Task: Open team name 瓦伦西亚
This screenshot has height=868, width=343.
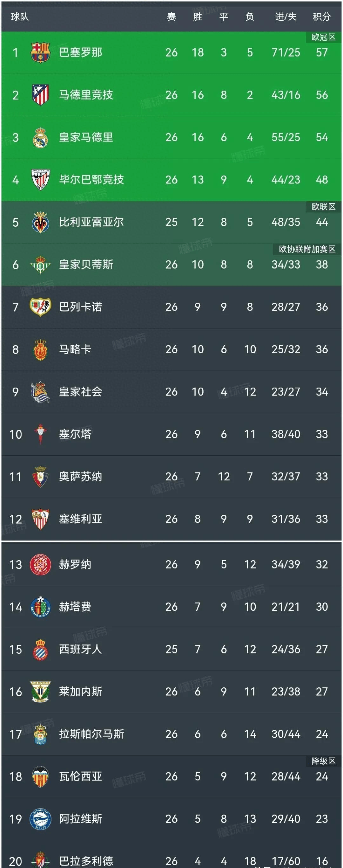Action: tap(80, 776)
